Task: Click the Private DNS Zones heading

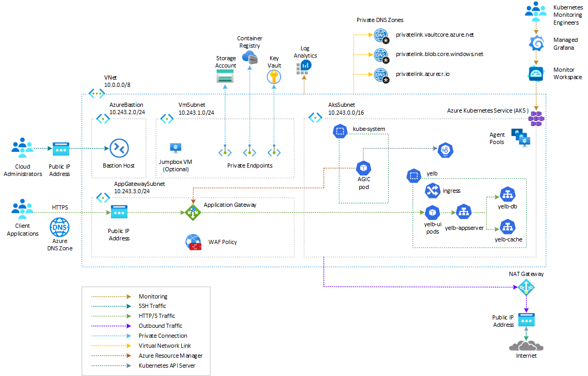Action: (380, 20)
